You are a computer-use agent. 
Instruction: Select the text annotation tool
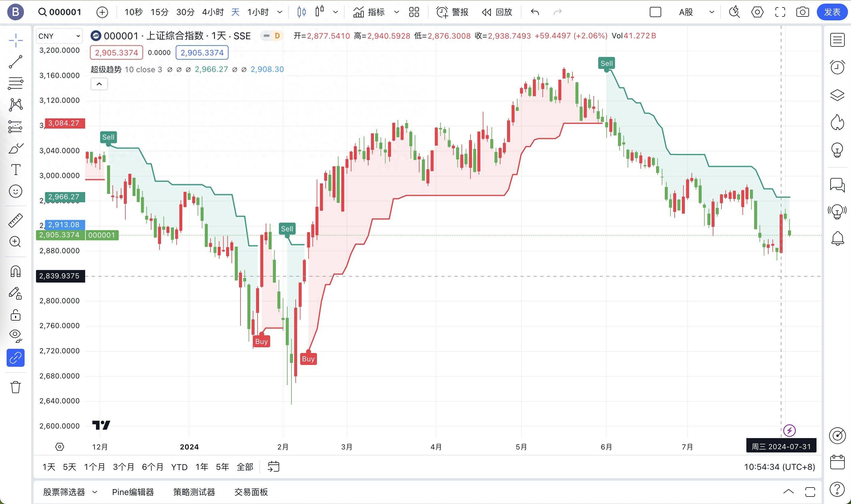pos(16,170)
